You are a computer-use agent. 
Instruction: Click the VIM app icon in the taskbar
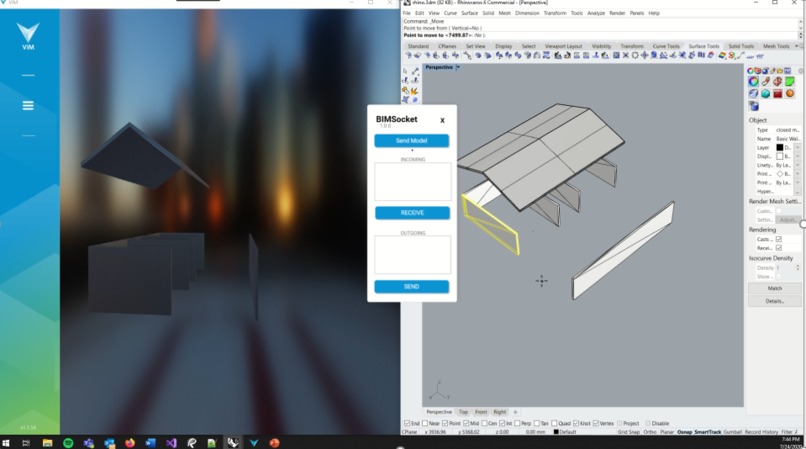coord(253,443)
